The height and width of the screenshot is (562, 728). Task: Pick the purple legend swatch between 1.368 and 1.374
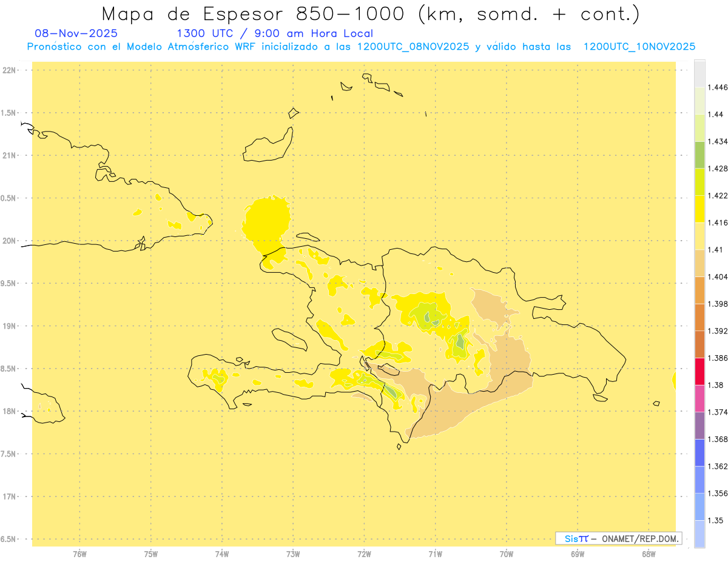(699, 426)
